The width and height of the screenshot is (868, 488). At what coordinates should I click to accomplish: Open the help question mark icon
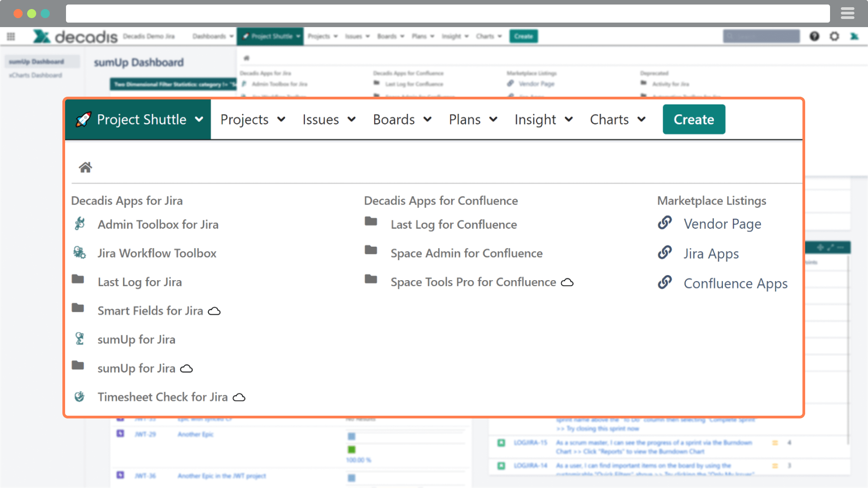pos(814,36)
